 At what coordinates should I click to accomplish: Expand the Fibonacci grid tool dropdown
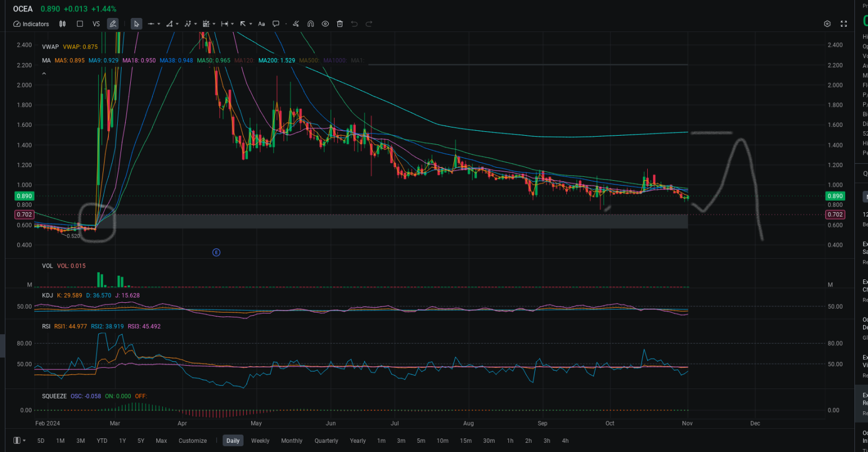[x=214, y=24]
